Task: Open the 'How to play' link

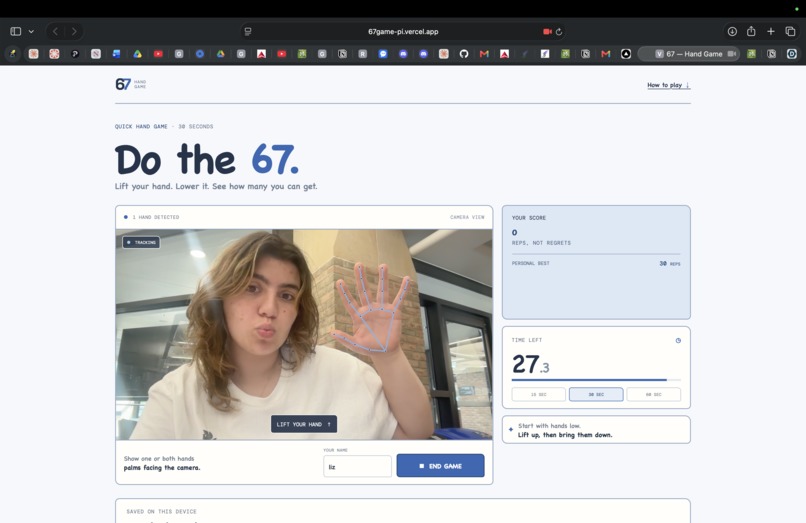Action: pyautogui.click(x=668, y=85)
